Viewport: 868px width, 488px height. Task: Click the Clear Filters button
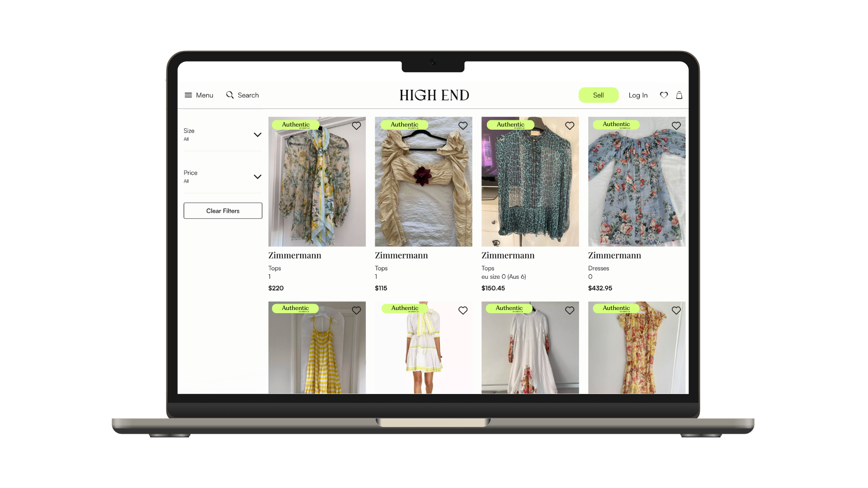(x=223, y=211)
